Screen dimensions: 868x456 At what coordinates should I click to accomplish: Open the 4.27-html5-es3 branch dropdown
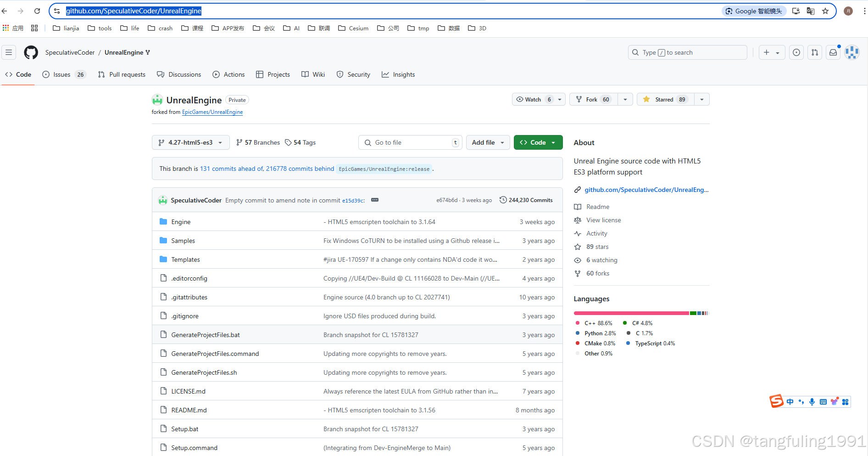click(190, 142)
